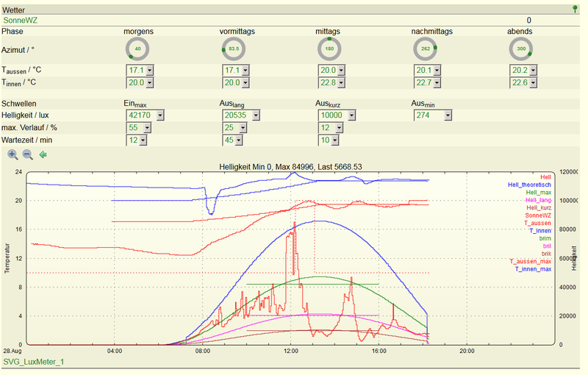
Task: Open the SVG_LuxMeter_1 link
Action: click(x=33, y=362)
